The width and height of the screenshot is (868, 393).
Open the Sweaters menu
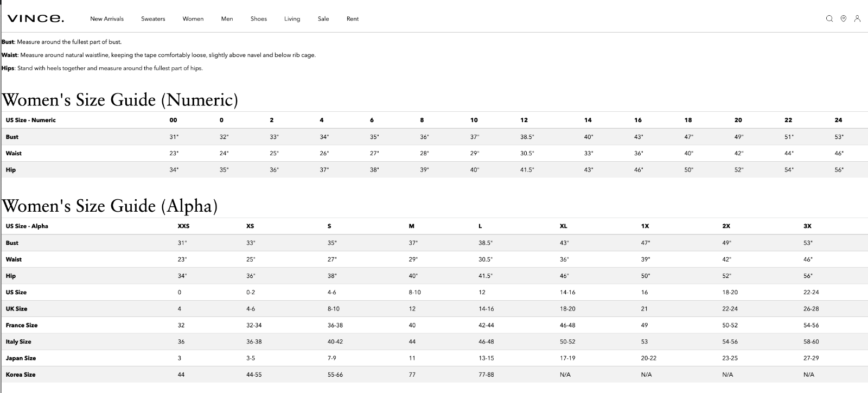153,18
